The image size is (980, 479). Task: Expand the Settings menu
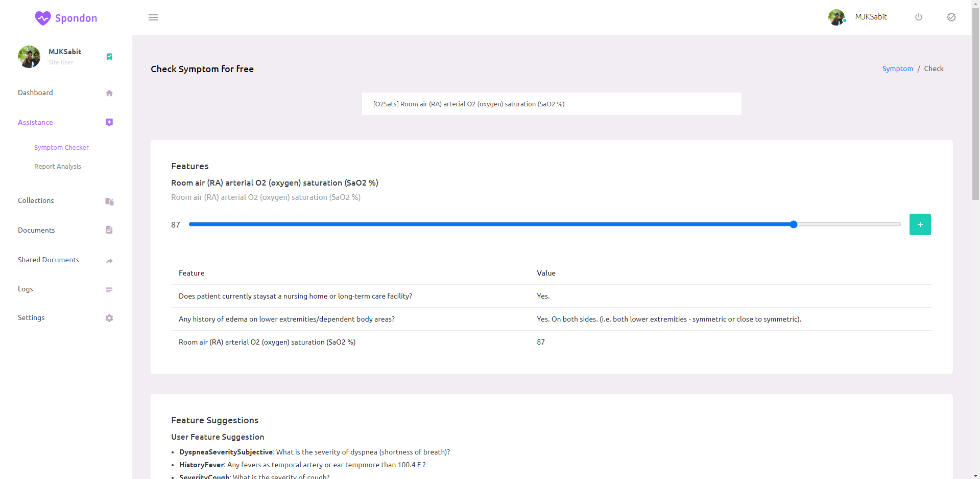click(x=31, y=317)
